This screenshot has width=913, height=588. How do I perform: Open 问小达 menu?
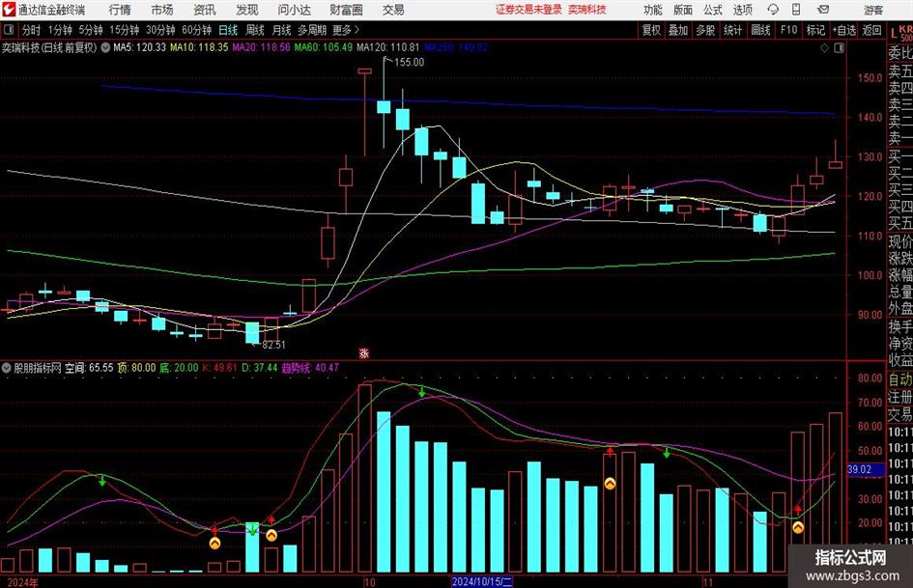click(x=294, y=10)
